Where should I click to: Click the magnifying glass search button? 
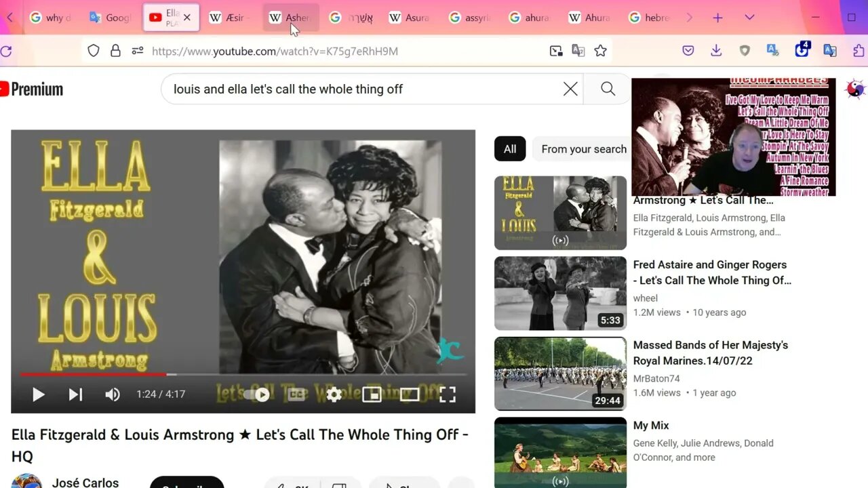click(x=608, y=89)
